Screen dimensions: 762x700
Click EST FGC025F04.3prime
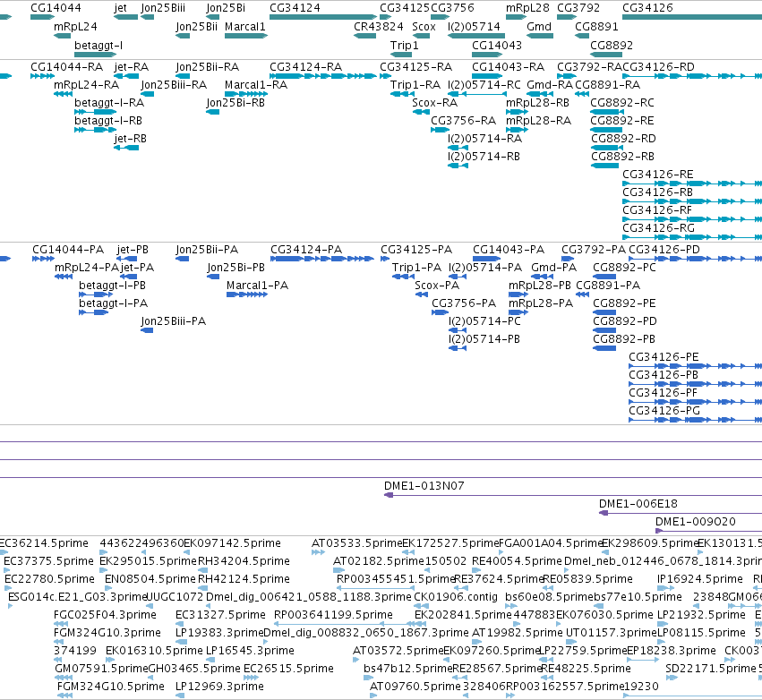click(105, 615)
